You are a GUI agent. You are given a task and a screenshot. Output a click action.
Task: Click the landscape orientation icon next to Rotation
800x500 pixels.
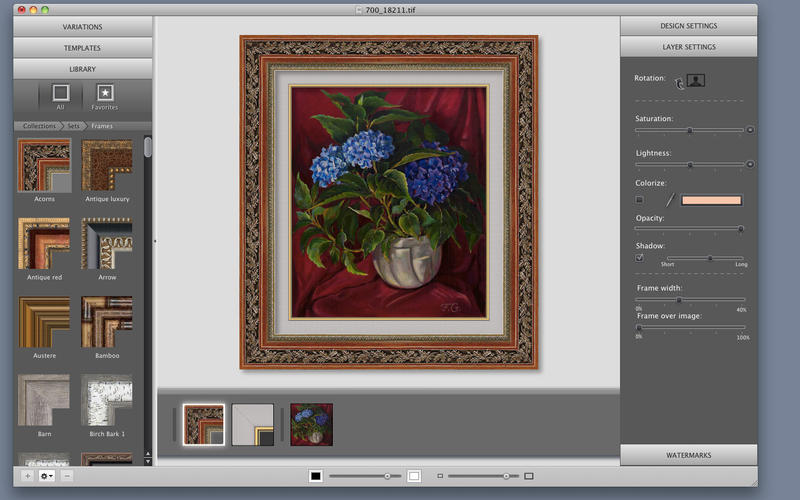(696, 80)
